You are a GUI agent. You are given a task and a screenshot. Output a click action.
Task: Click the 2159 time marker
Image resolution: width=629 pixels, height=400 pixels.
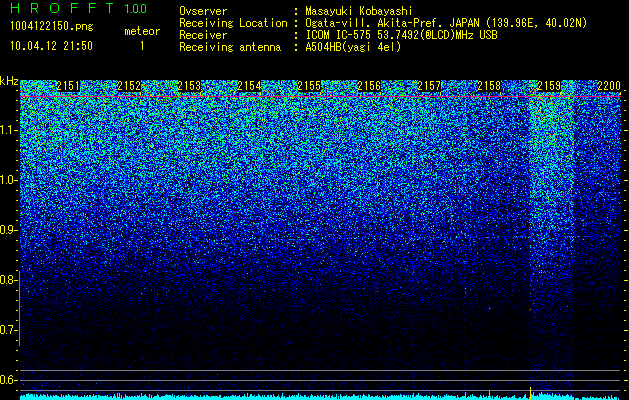pos(549,86)
